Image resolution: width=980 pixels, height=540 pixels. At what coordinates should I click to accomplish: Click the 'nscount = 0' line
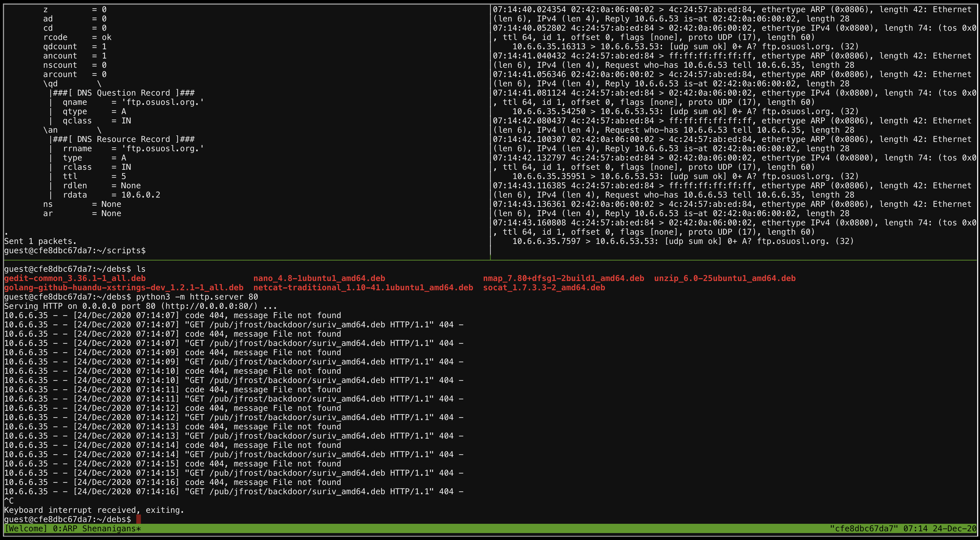pos(75,65)
